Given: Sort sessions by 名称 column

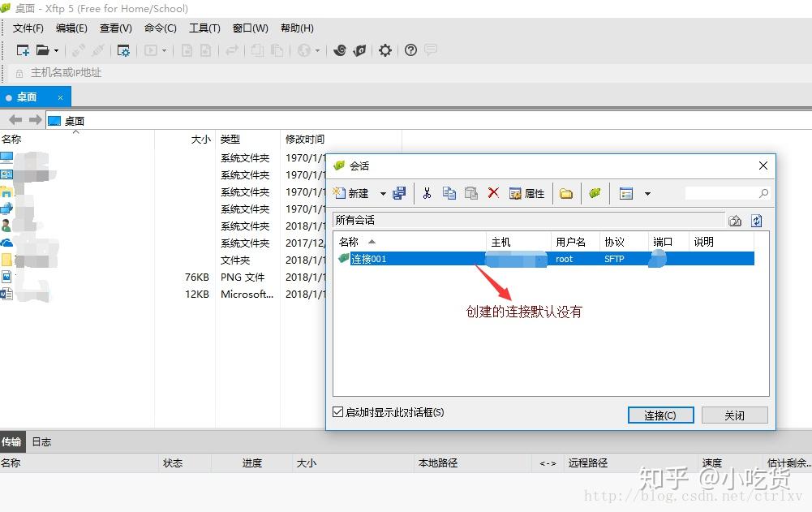Looking at the screenshot, I should (x=410, y=242).
